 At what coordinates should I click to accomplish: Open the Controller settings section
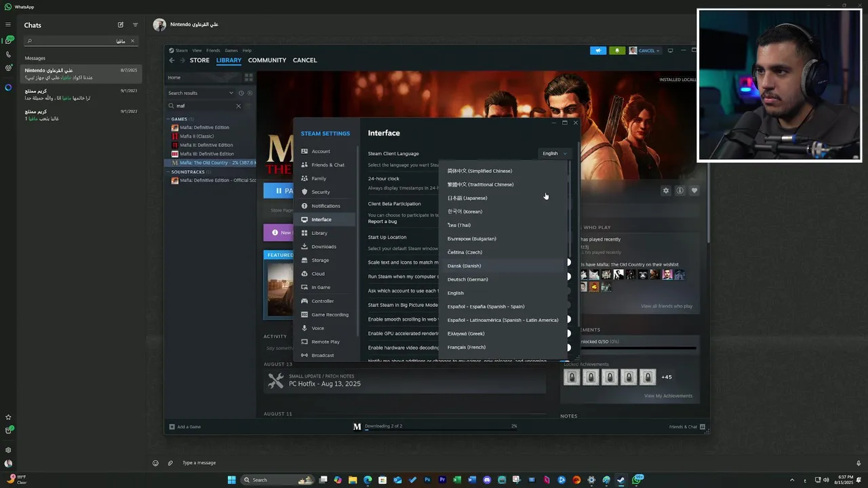coord(325,300)
